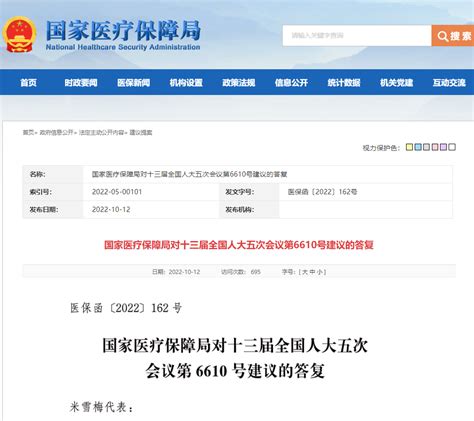
Task: Go to the 医保新闻 section
Action: [133, 82]
